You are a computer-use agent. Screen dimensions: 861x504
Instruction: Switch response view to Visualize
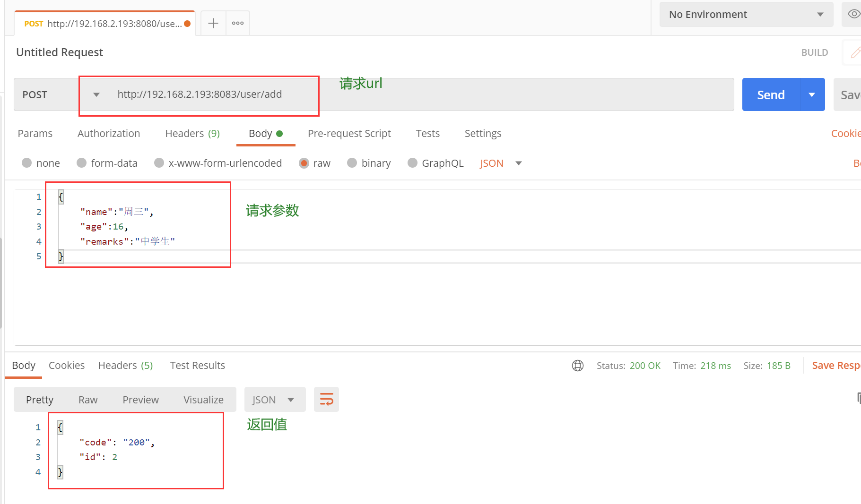[x=203, y=400]
